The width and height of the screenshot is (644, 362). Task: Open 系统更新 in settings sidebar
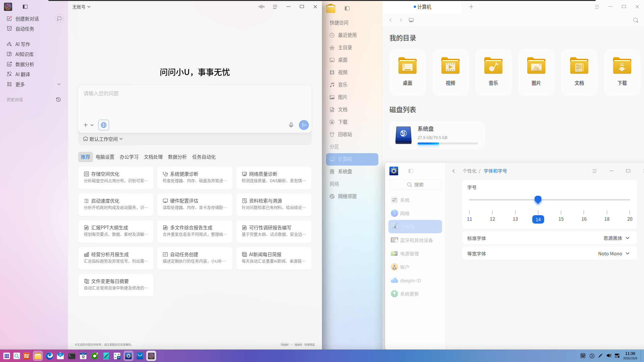tap(415, 294)
